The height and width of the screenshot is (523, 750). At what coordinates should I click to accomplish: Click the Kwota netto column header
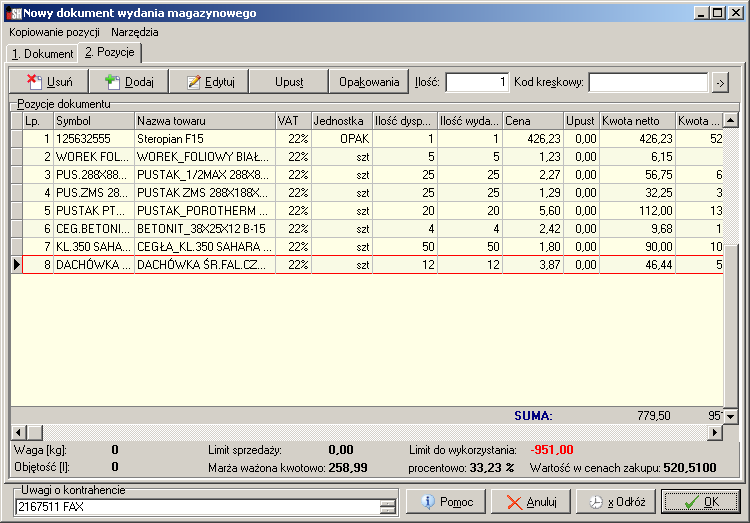(638, 121)
